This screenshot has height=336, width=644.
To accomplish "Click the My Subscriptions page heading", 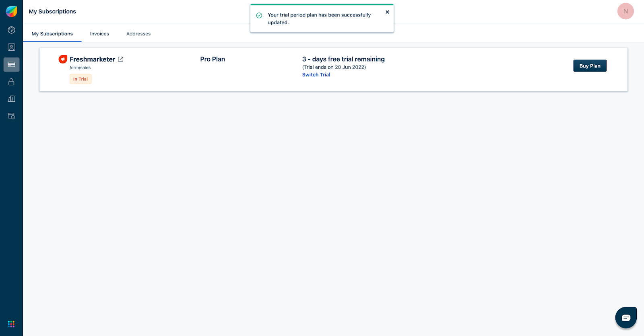I will (52, 11).
